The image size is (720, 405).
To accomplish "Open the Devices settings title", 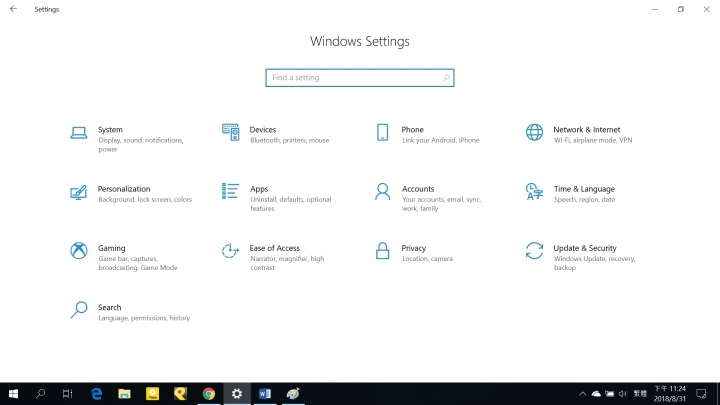I will 263,129.
